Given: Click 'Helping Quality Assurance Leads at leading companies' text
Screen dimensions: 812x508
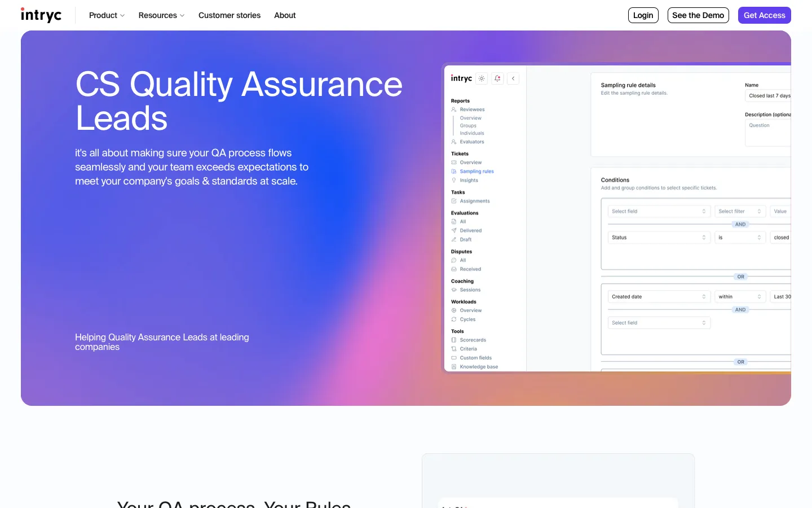Looking at the screenshot, I should point(162,342).
